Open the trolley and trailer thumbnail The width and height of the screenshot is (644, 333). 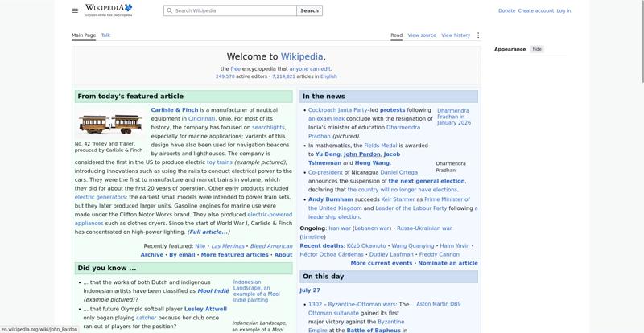pos(110,124)
